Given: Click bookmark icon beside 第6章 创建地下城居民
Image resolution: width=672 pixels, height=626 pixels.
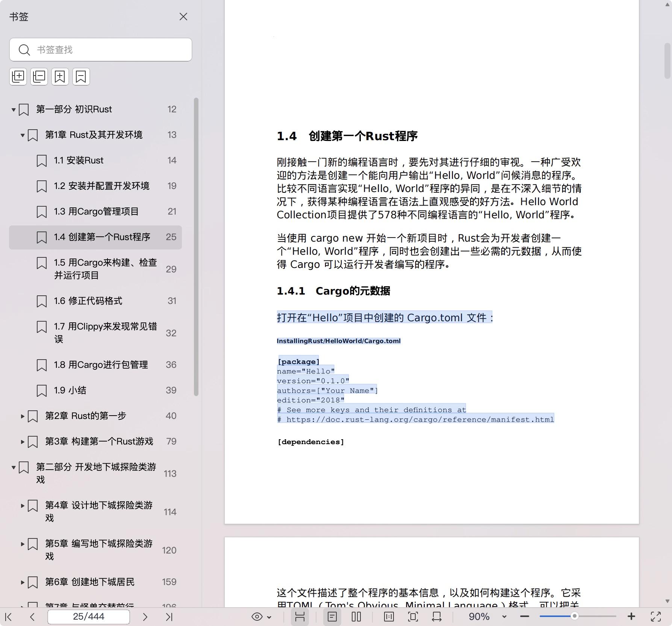Looking at the screenshot, I should (33, 582).
